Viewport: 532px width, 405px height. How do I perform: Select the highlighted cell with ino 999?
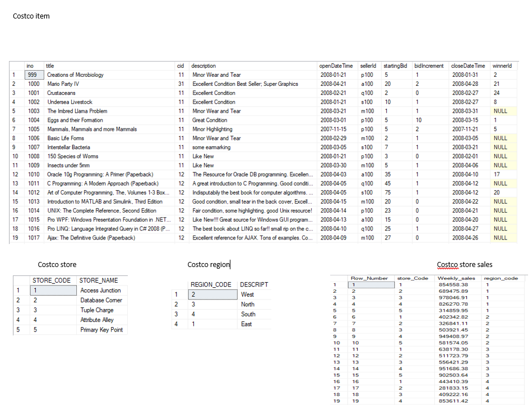click(x=34, y=75)
